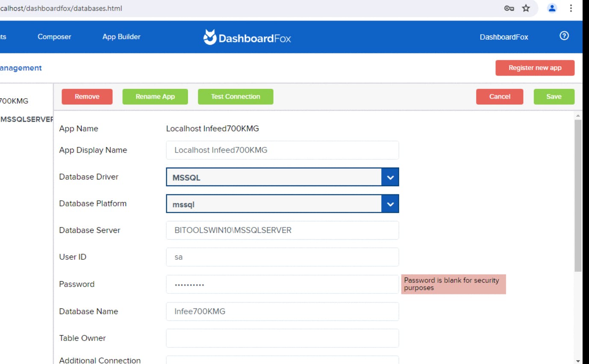The width and height of the screenshot is (589, 364).
Task: Open the browser profile avatar
Action: pyautogui.click(x=552, y=8)
